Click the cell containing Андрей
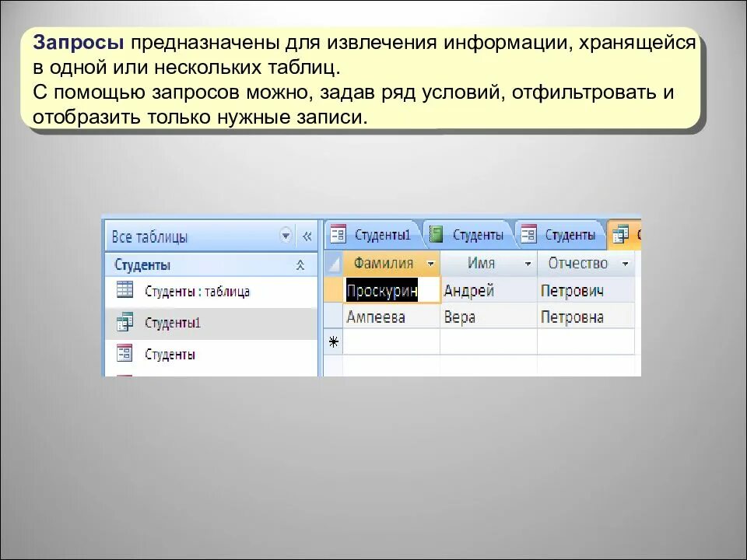This screenshot has width=747, height=560. 489,290
